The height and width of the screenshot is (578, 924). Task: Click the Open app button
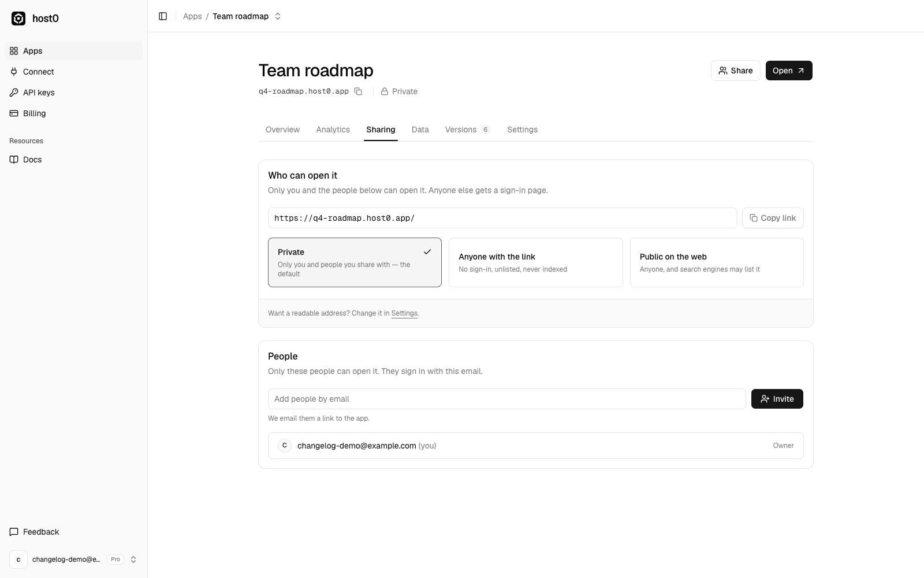click(x=789, y=71)
